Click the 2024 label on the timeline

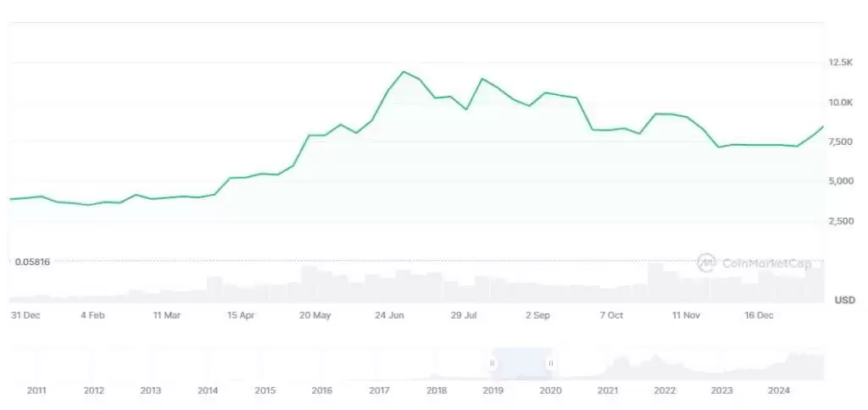778,391
